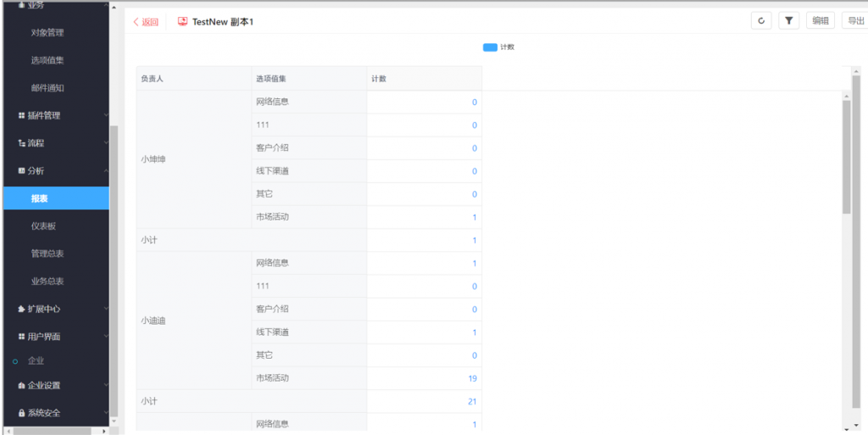Click the 扩展中心 puzzle icon

[22, 309]
